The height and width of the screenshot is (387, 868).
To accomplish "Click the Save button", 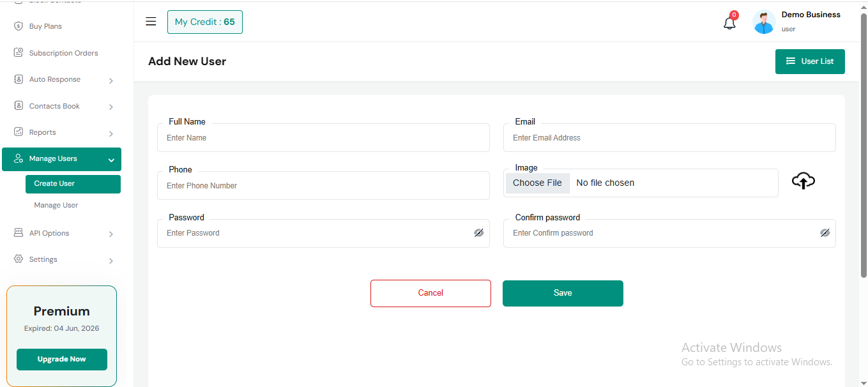I will tap(563, 293).
